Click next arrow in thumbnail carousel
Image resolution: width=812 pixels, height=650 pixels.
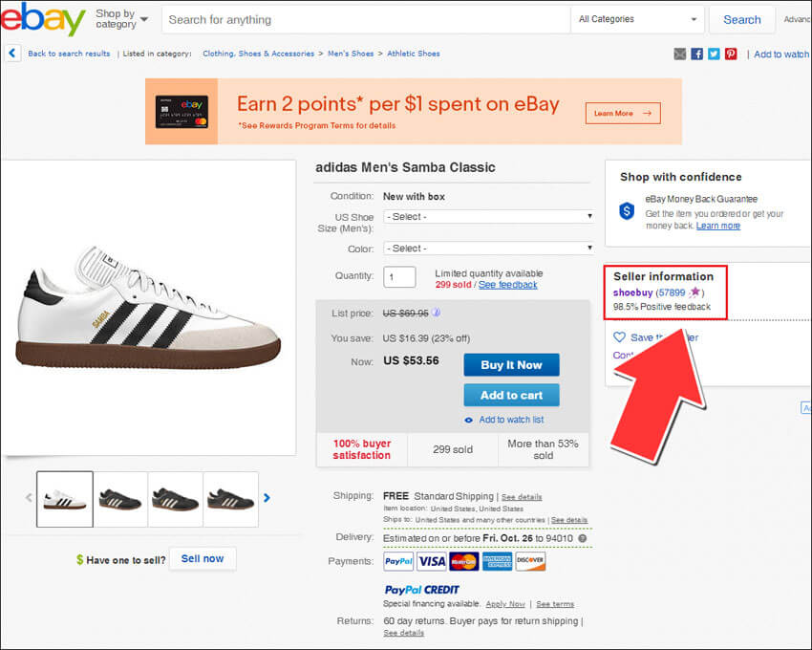pyautogui.click(x=267, y=498)
